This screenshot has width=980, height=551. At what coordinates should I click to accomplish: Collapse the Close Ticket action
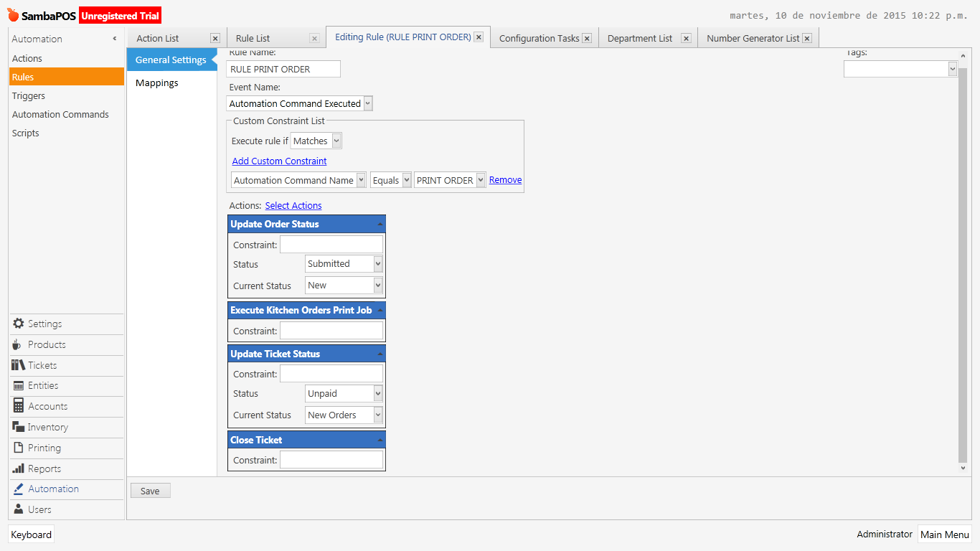[x=380, y=438]
